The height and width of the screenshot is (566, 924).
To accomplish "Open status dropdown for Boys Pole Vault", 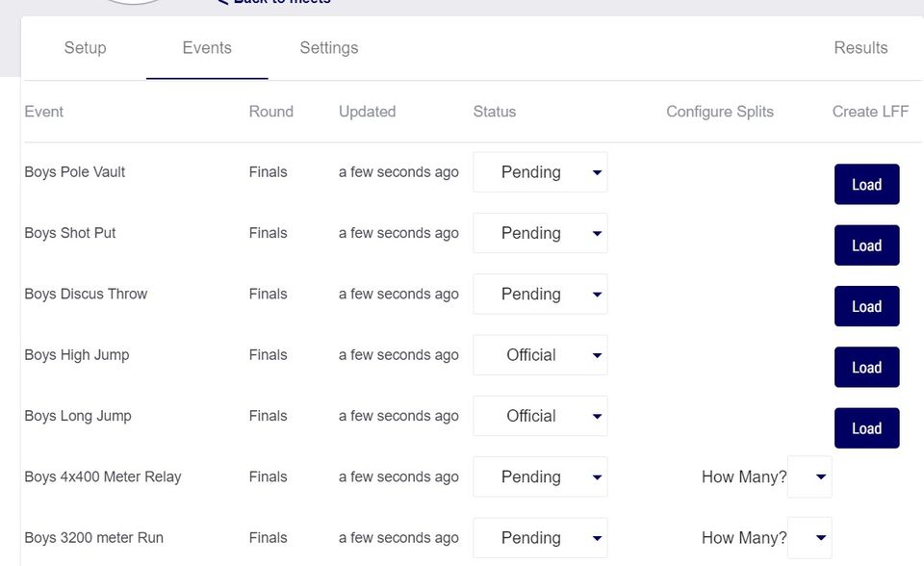I will point(540,172).
